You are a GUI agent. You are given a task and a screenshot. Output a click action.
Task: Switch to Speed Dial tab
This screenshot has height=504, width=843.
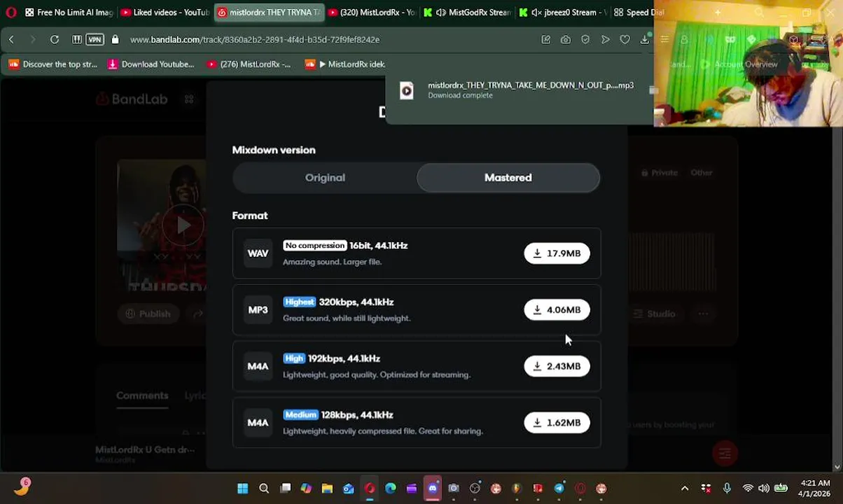[639, 13]
